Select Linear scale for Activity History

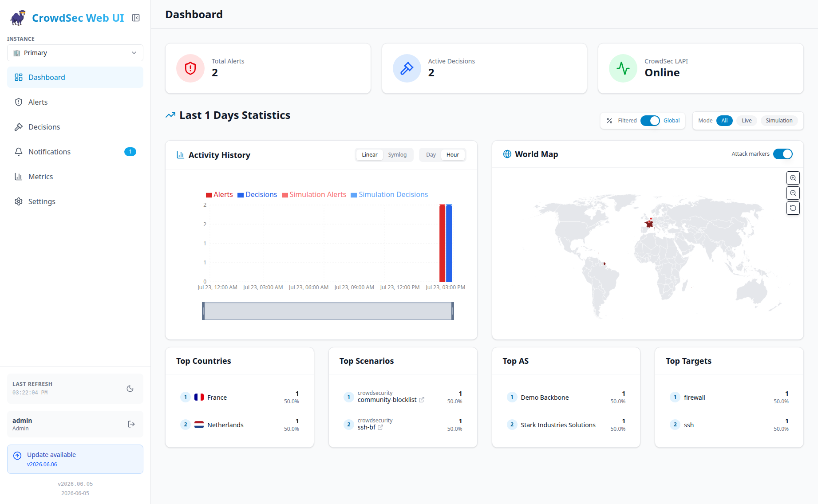370,155
